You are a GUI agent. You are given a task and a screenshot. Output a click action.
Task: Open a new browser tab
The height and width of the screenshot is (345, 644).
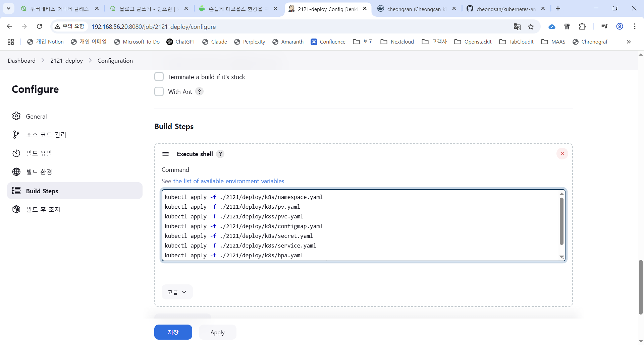click(x=558, y=8)
